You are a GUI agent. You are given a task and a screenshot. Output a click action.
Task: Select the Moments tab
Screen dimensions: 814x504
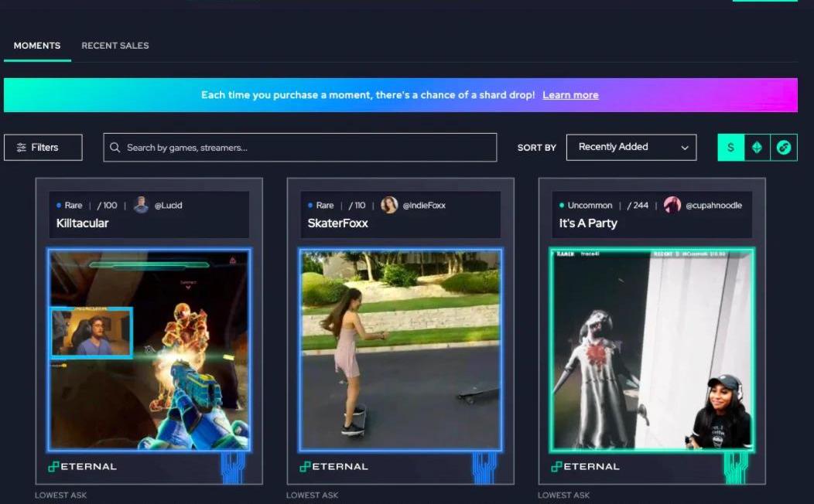click(37, 46)
